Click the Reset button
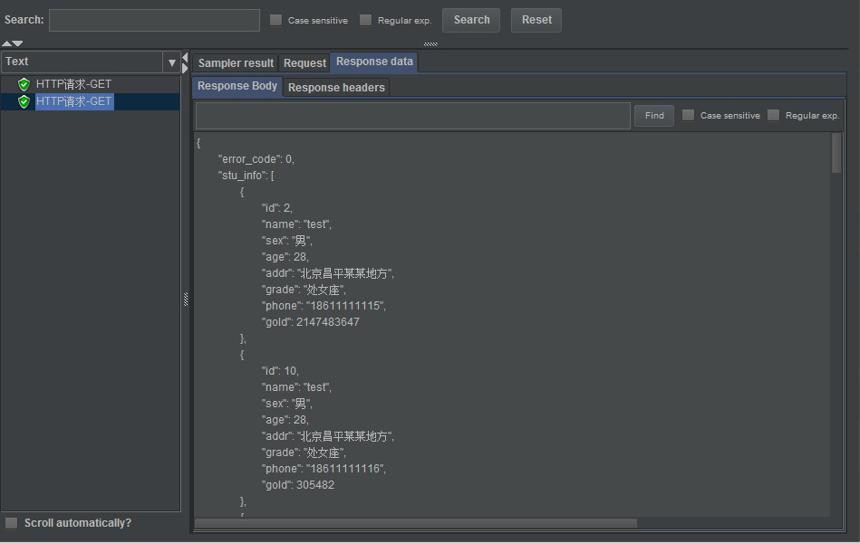The width and height of the screenshot is (860, 543). tap(536, 20)
